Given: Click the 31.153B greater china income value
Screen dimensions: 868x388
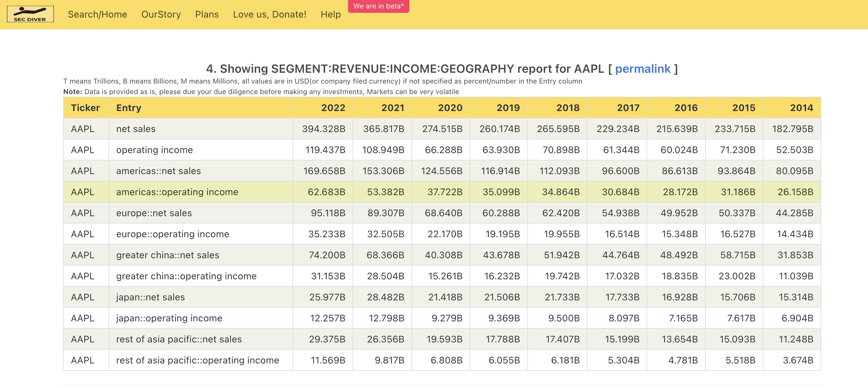Looking at the screenshot, I should point(328,276).
